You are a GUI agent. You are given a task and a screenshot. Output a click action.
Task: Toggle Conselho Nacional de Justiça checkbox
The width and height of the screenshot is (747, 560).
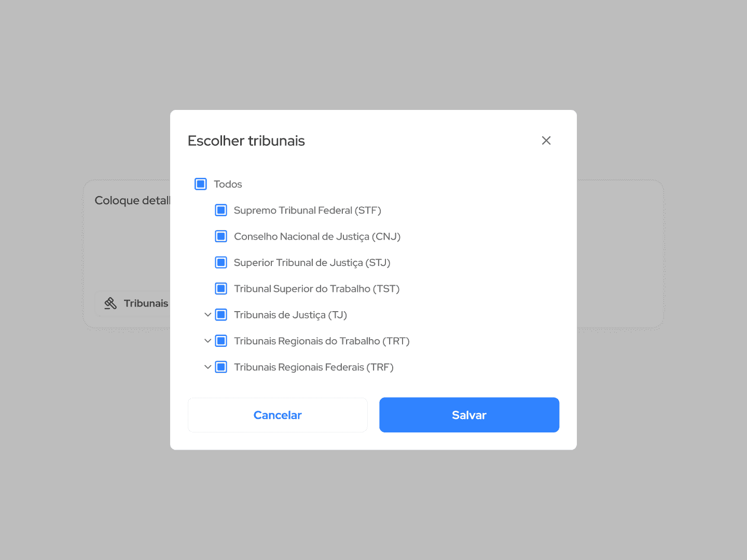click(x=221, y=236)
